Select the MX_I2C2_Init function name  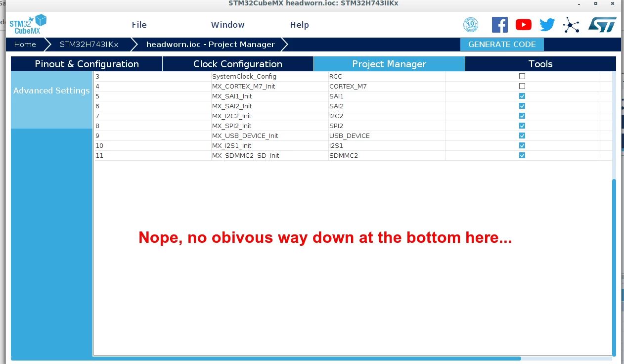pyautogui.click(x=232, y=116)
